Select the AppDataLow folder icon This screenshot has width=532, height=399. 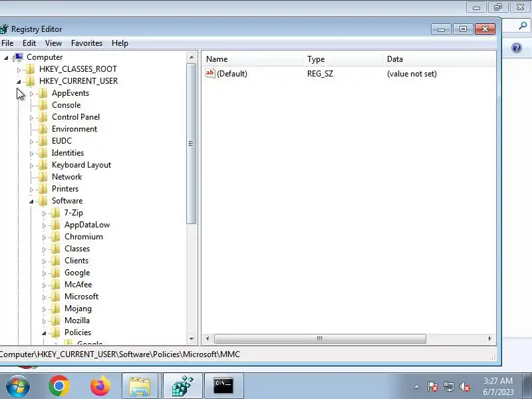pos(55,225)
